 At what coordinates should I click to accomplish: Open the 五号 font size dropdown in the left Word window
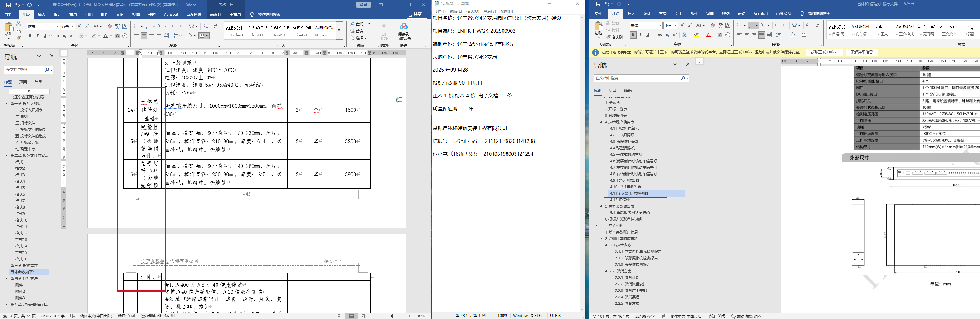[x=72, y=26]
